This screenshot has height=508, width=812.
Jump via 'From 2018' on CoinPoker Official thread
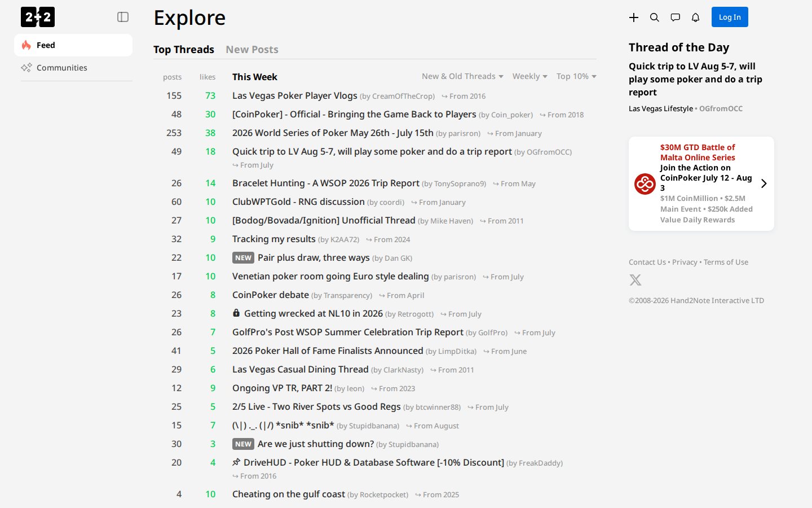click(562, 115)
